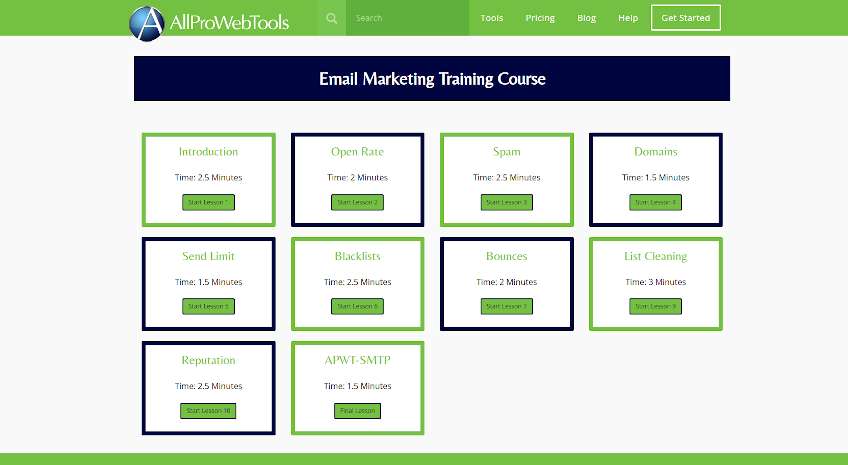The image size is (848, 465).
Task: Click Start Lesson 3 for Spam
Action: coord(506,202)
